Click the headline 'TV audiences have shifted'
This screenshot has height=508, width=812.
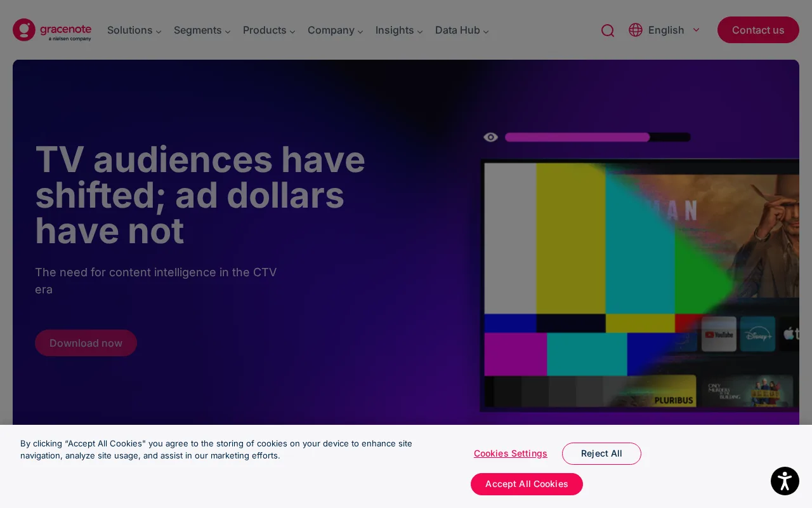200,195
